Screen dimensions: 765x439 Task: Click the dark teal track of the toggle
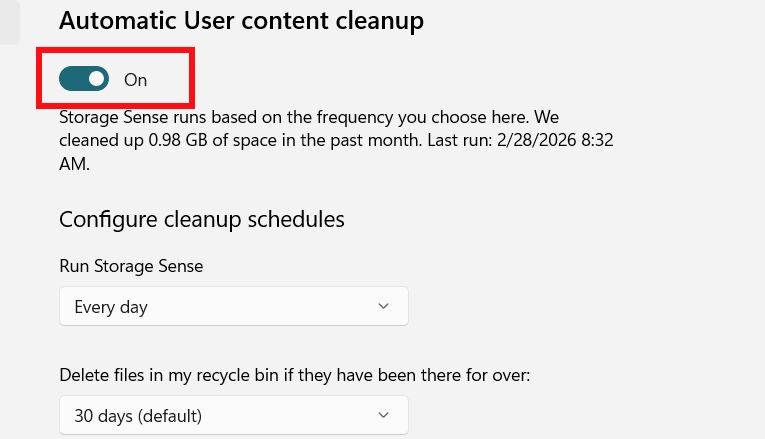72,78
